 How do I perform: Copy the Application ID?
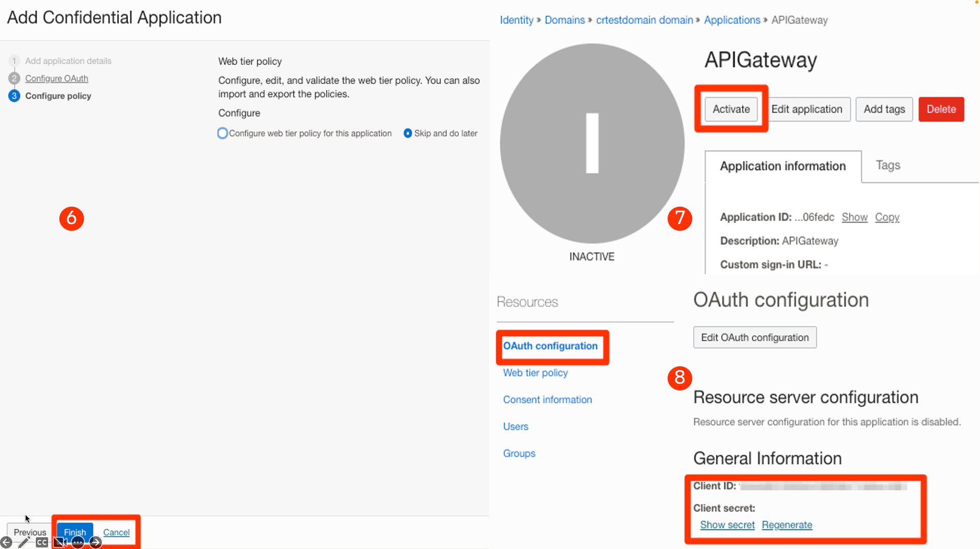(x=887, y=217)
